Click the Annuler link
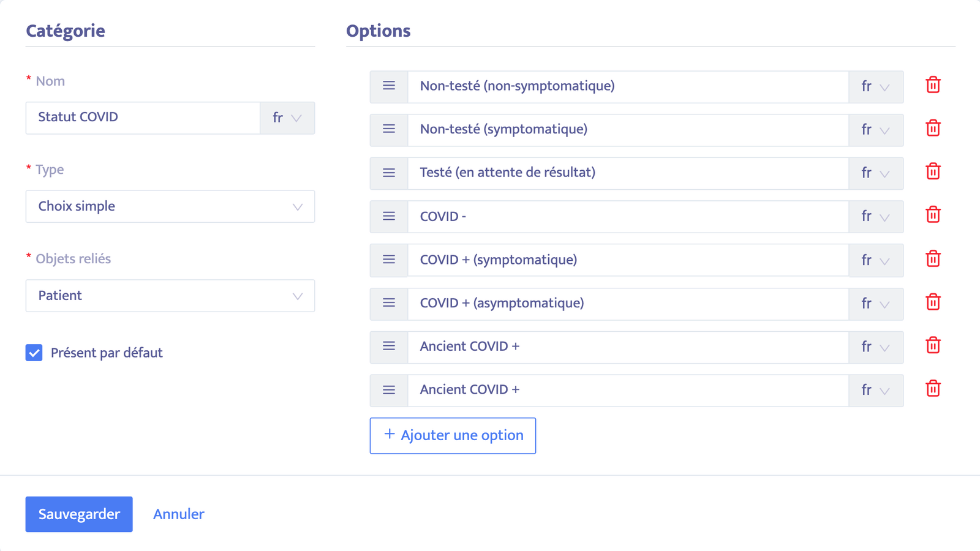The image size is (980, 551). (x=179, y=514)
